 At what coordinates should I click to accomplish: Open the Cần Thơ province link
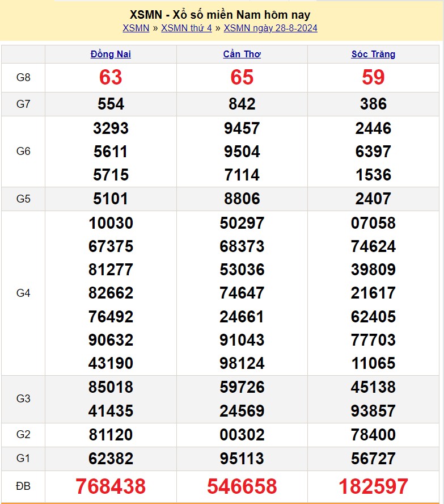pos(242,54)
